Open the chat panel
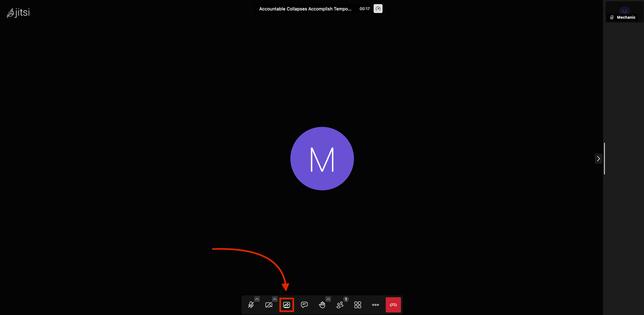 304,305
